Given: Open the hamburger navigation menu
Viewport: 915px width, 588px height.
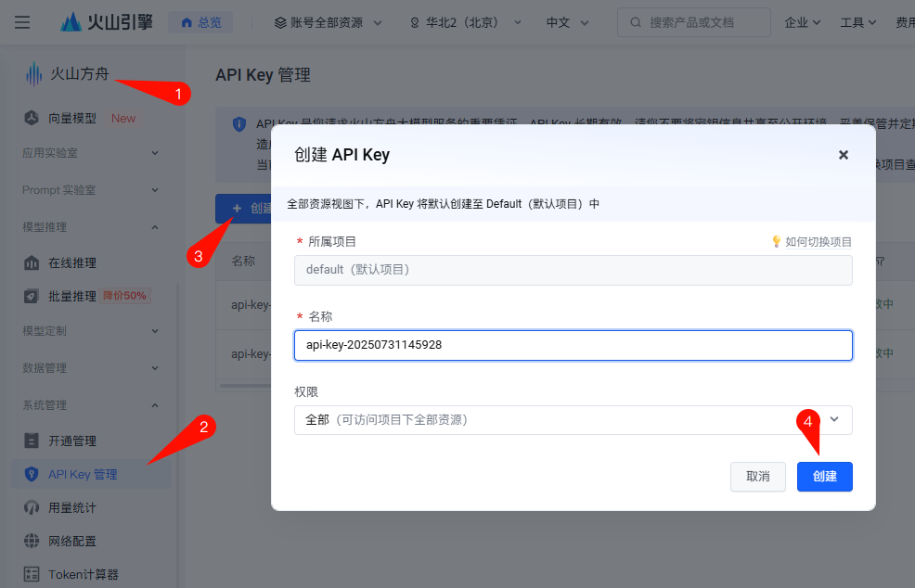Looking at the screenshot, I should [x=22, y=23].
